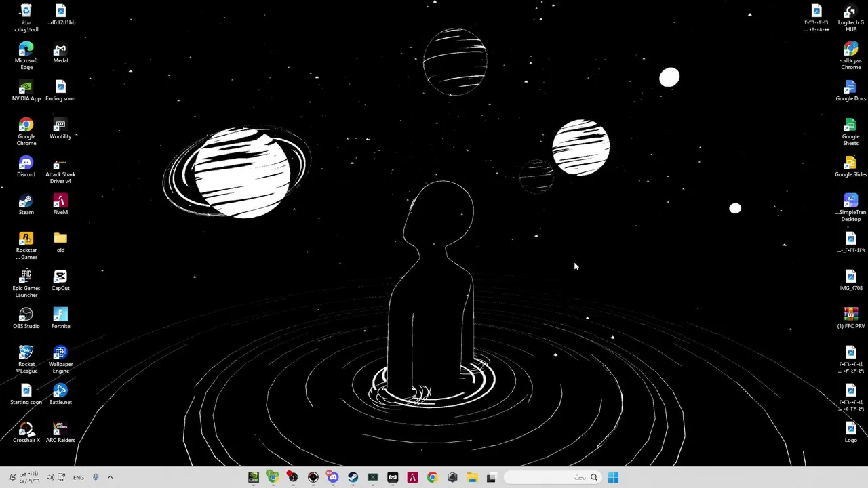The image size is (868, 488).
Task: Select the Google Docs desktop shortcut
Action: pyautogui.click(x=850, y=91)
